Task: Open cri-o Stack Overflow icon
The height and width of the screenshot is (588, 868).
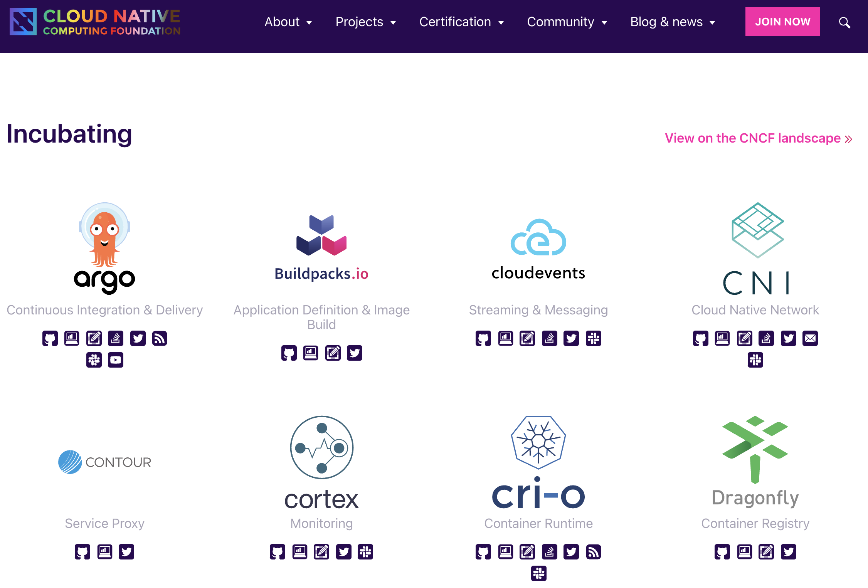Action: (x=550, y=552)
